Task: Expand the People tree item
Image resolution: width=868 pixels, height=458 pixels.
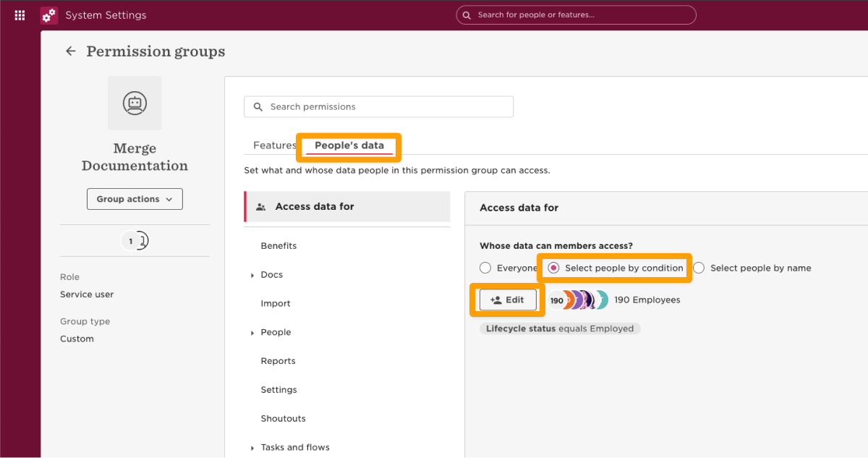Action: click(x=252, y=333)
